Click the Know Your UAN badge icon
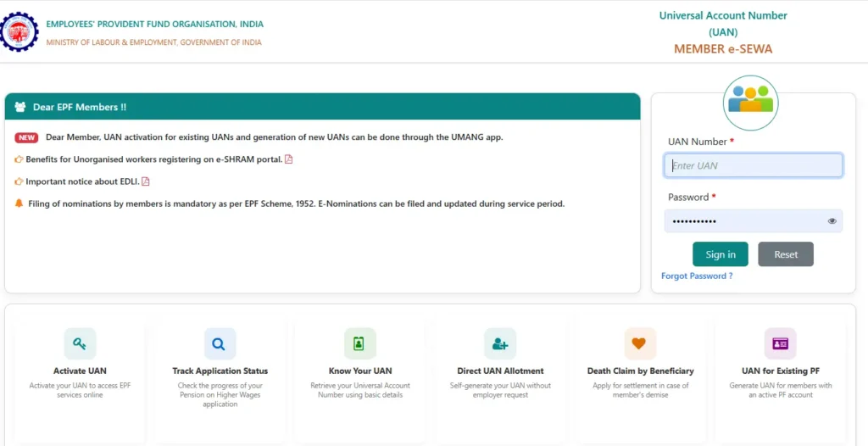The image size is (868, 446). [359, 343]
